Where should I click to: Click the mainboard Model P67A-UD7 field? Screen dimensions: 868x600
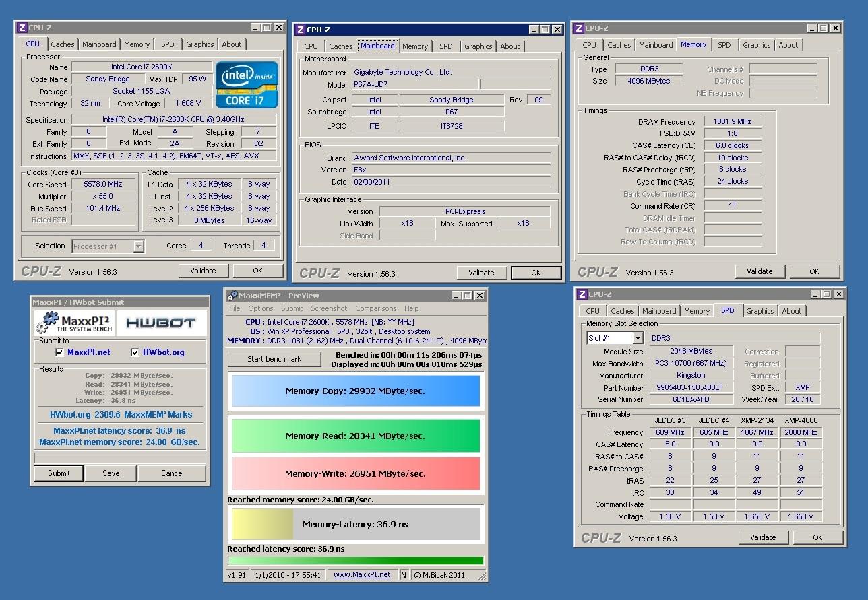[x=415, y=84]
